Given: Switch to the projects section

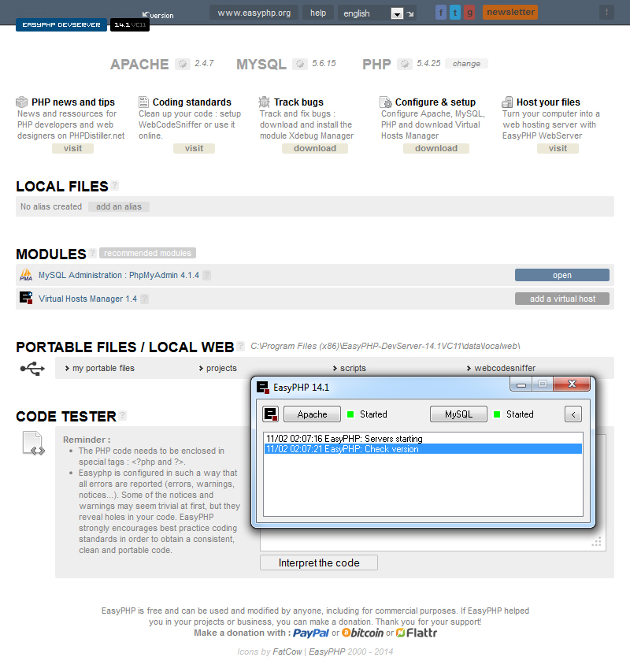Looking at the screenshot, I should point(222,367).
